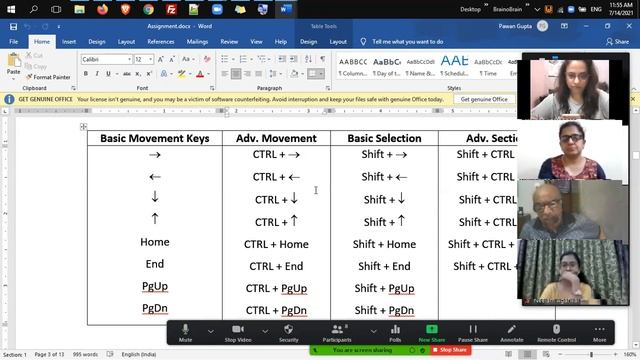This screenshot has height=360, width=640.
Task: Open Remote Control in Zoom
Action: point(556,333)
